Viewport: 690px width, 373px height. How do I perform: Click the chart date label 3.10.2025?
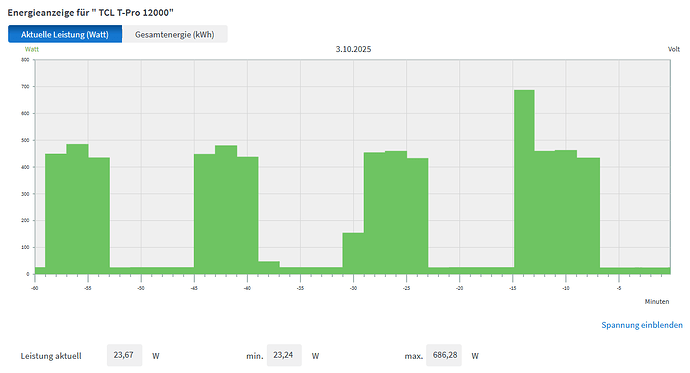(x=353, y=49)
